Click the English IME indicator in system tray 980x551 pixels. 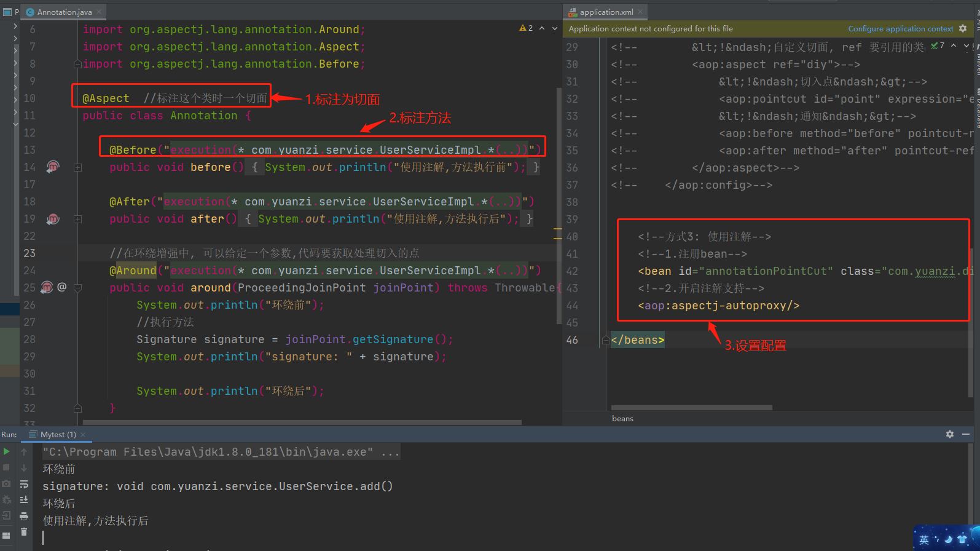click(x=924, y=540)
